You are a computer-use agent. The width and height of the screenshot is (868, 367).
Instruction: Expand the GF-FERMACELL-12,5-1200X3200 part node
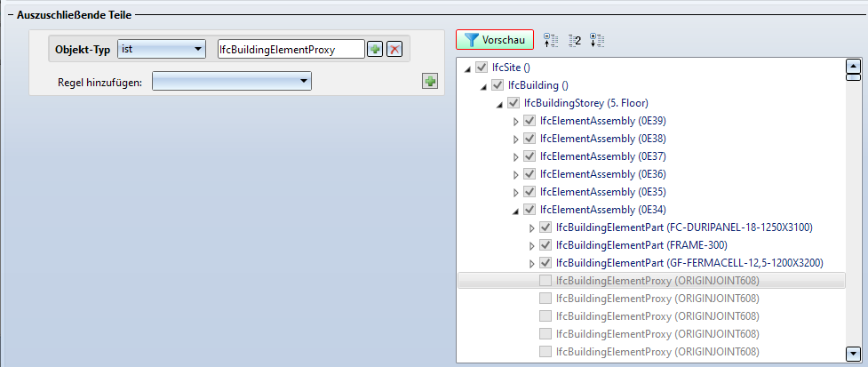pos(532,263)
